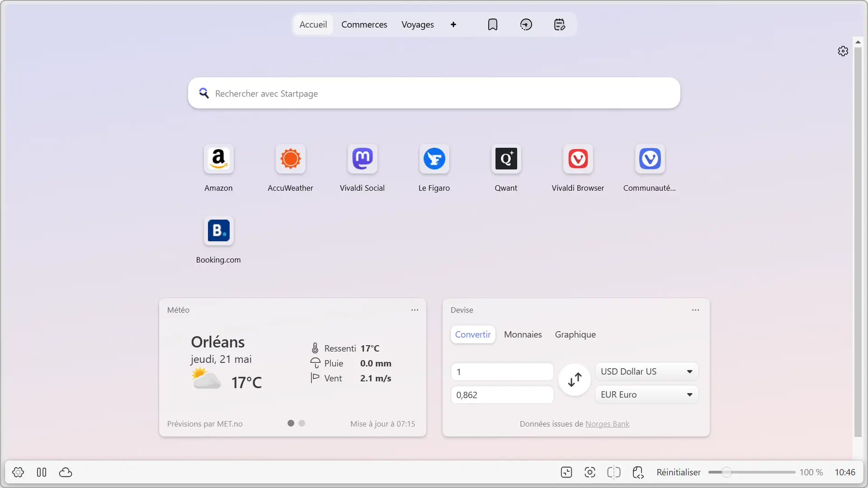This screenshot has width=868, height=488.
Task: Follow the Norges Bank link
Action: 607,424
